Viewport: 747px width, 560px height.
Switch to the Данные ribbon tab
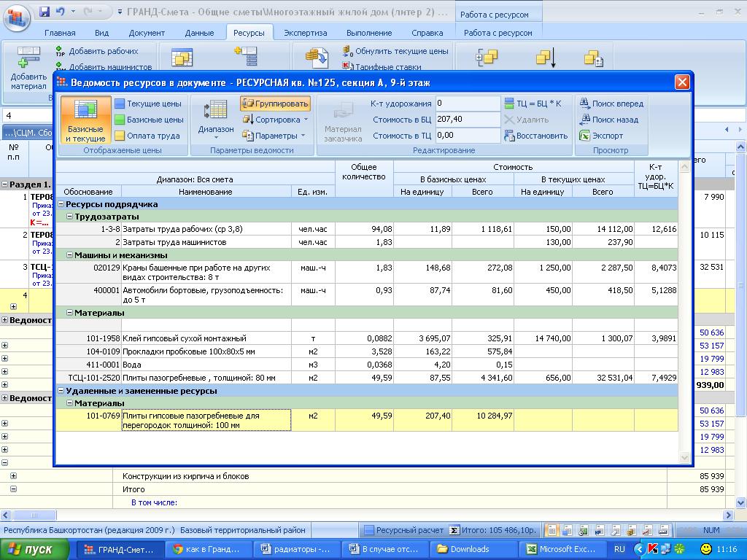point(199,33)
